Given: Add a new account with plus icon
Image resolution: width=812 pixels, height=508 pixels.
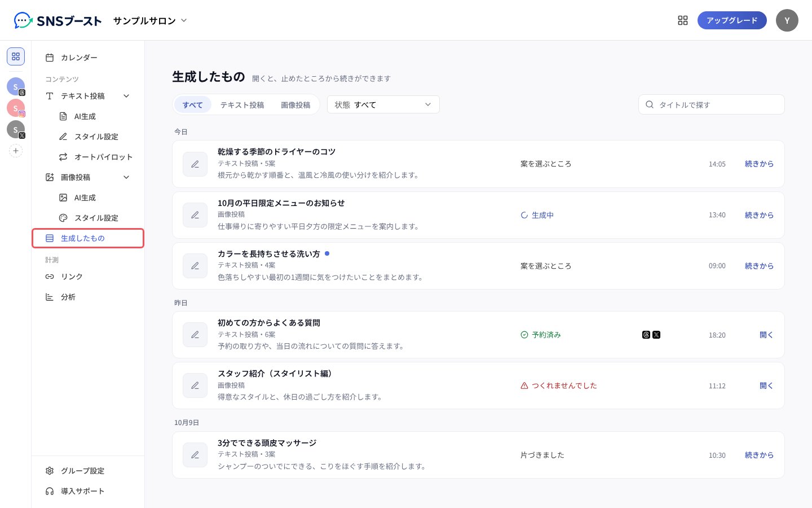Looking at the screenshot, I should pyautogui.click(x=16, y=151).
